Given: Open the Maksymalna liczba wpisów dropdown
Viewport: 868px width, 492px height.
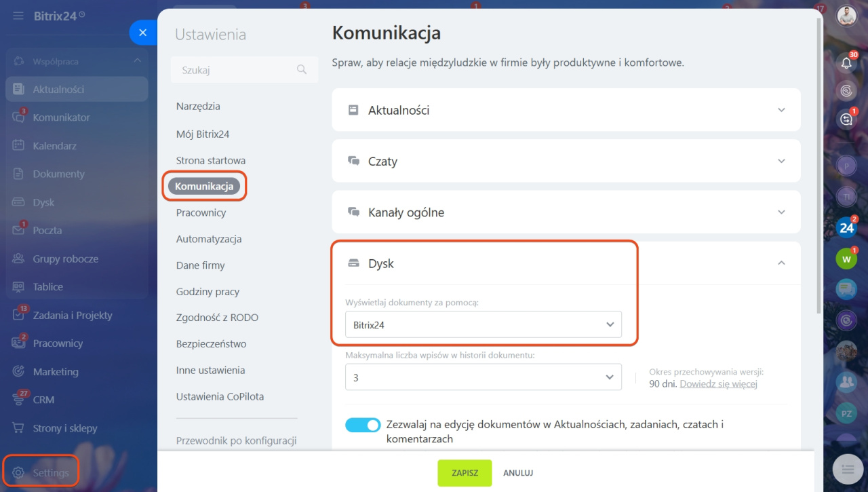Looking at the screenshot, I should 484,377.
